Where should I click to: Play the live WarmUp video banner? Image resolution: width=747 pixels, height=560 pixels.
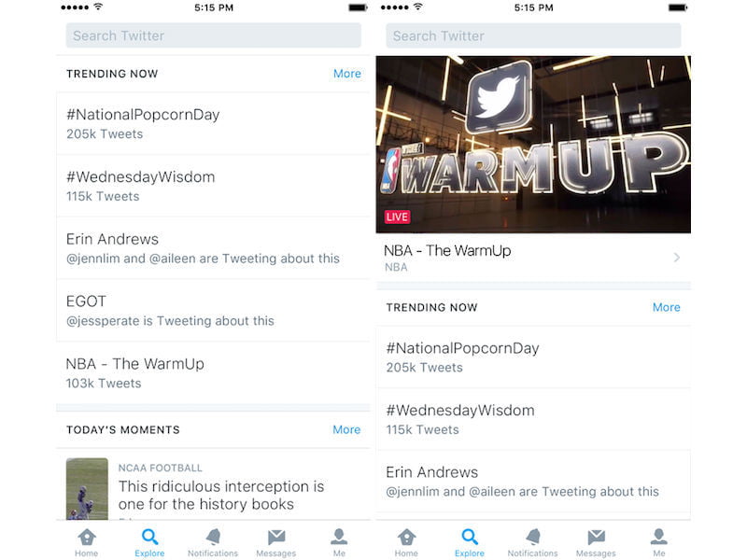point(533,145)
